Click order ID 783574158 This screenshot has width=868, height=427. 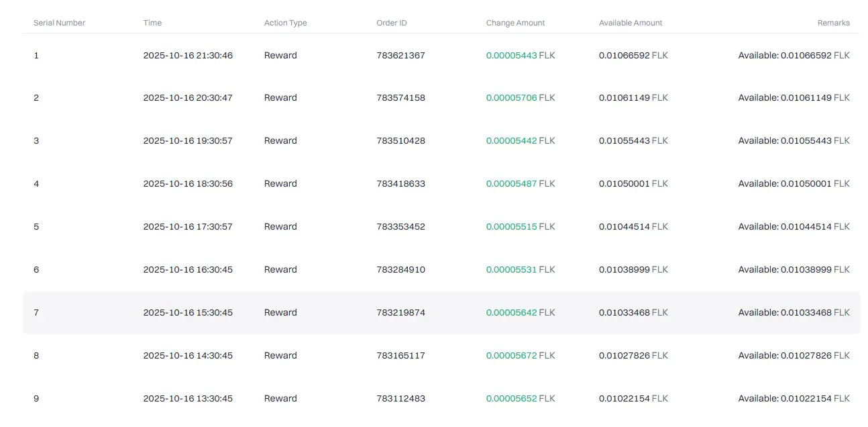click(x=400, y=98)
